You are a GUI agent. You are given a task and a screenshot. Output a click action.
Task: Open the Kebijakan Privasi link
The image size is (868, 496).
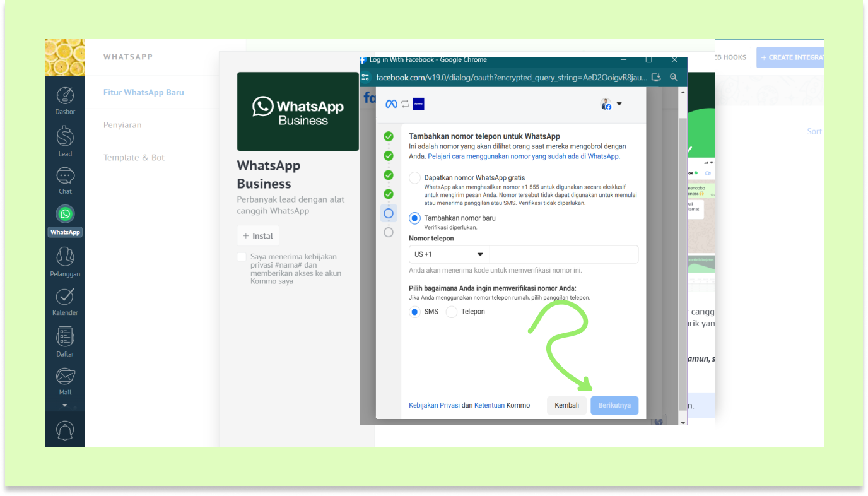[x=434, y=405]
